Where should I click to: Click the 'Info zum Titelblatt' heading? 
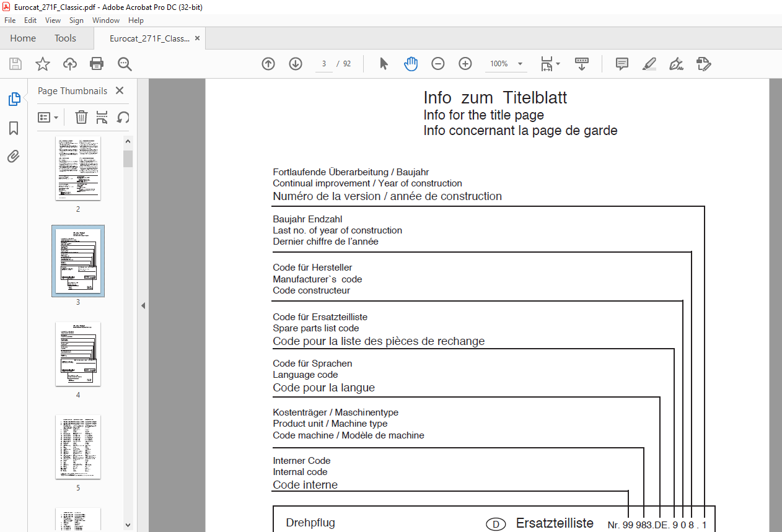[495, 98]
